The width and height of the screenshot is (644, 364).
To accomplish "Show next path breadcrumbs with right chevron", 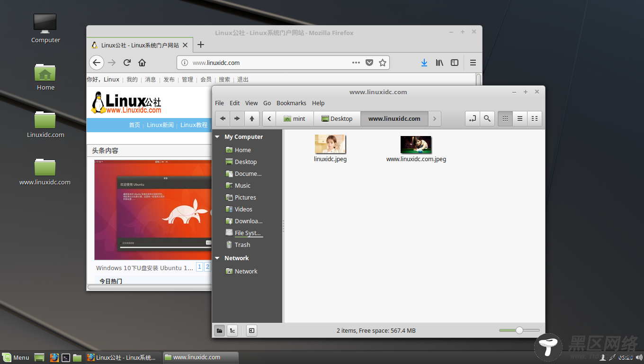I will [435, 118].
